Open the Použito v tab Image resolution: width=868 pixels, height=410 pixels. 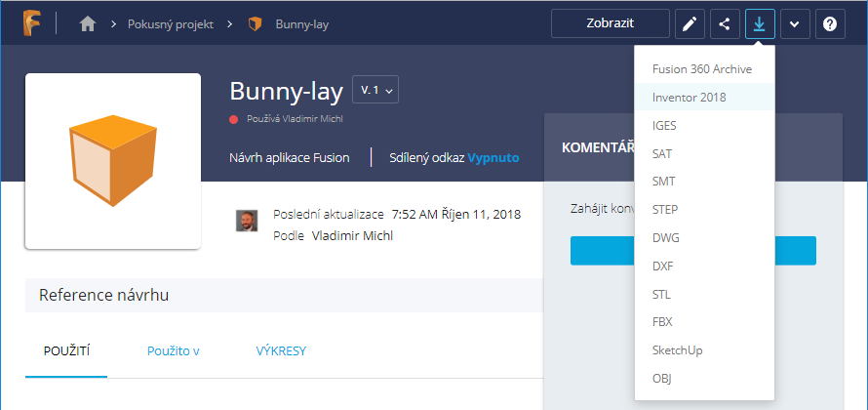[174, 350]
